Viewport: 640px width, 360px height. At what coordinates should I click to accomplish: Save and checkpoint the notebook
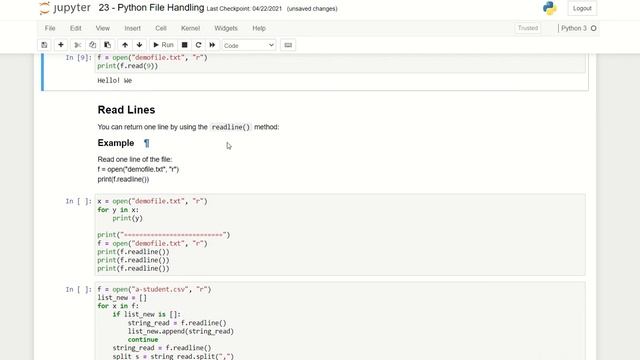point(44,45)
